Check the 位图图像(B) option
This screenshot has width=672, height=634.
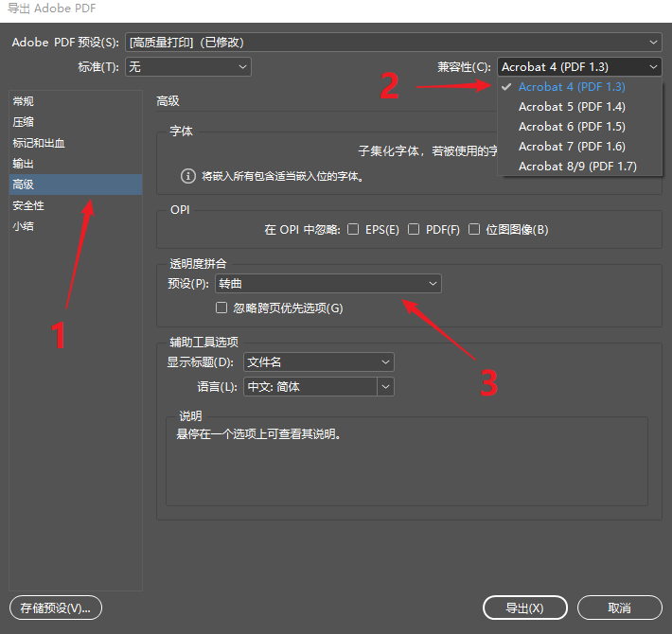pos(474,229)
